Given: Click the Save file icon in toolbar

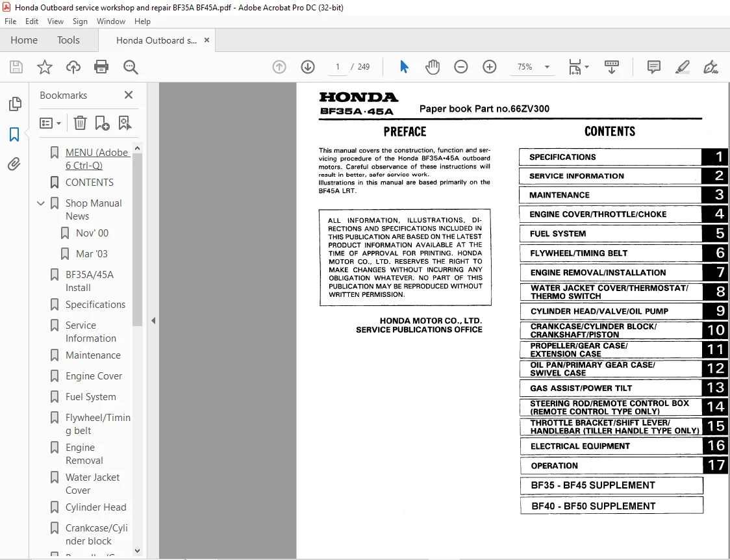Looking at the screenshot, I should [x=16, y=67].
